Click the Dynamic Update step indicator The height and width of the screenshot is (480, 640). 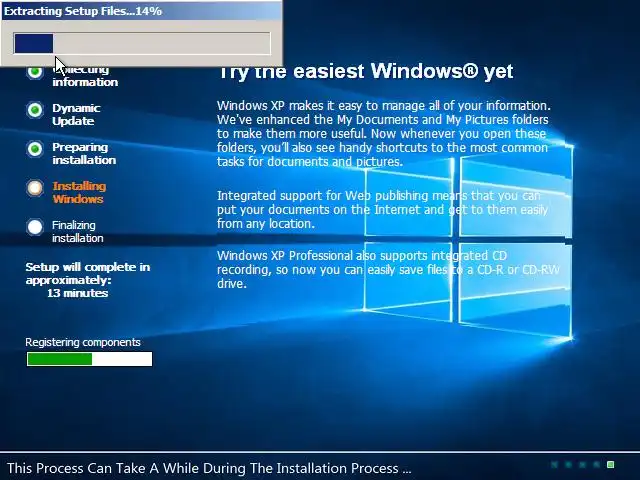coord(35,110)
